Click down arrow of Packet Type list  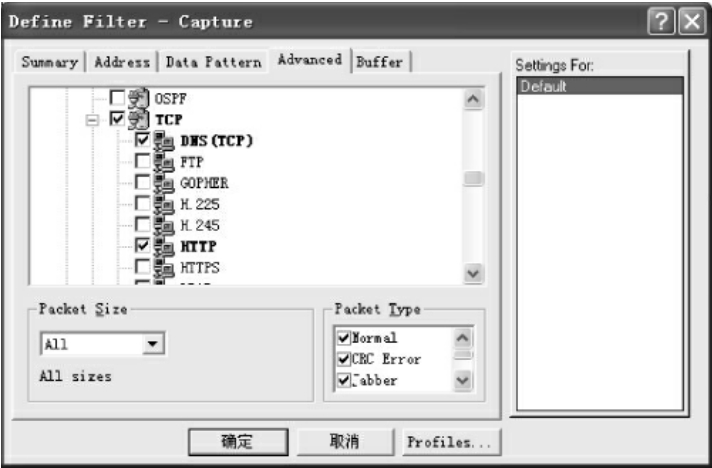click(x=462, y=379)
